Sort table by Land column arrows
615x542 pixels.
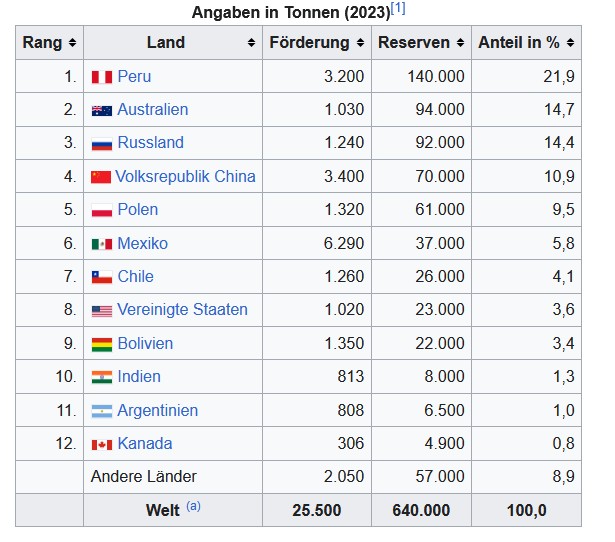[x=251, y=43]
